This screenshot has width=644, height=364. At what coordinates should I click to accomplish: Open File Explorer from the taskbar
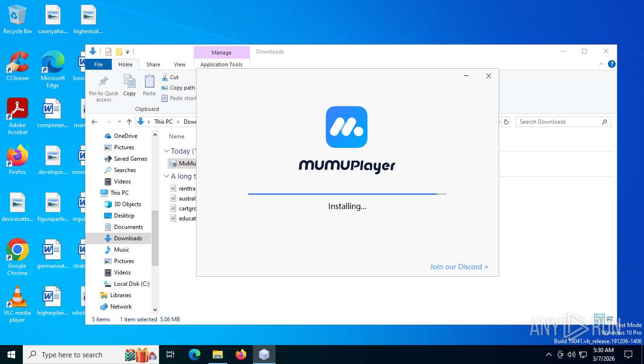pos(218,355)
